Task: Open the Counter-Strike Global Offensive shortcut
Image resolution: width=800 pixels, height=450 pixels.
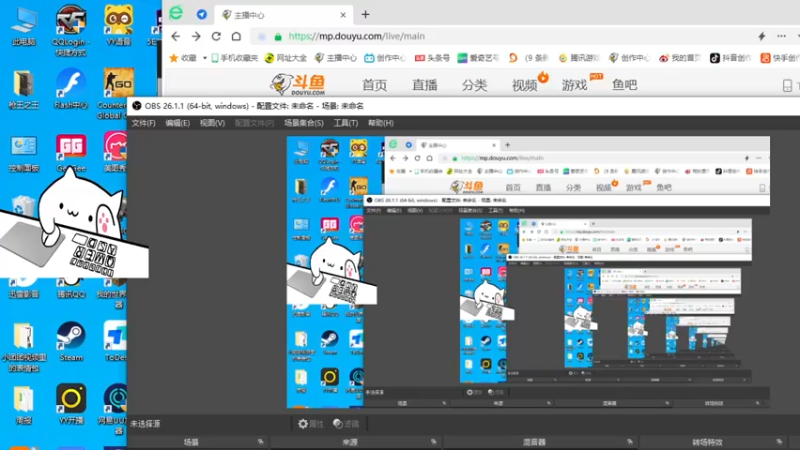Action: tap(117, 93)
